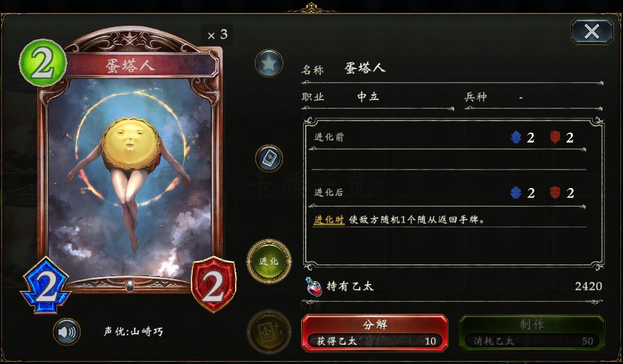Click the card name banner 蛋塔人

click(130, 65)
